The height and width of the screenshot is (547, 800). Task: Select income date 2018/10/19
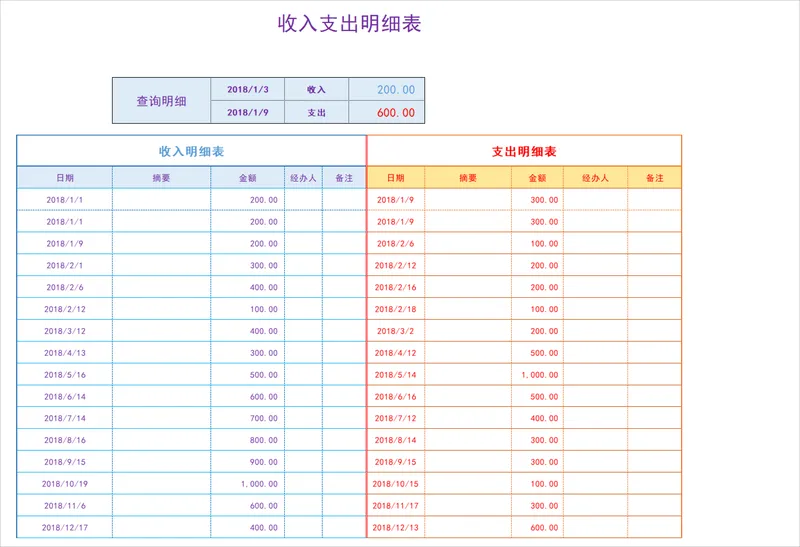click(65, 484)
